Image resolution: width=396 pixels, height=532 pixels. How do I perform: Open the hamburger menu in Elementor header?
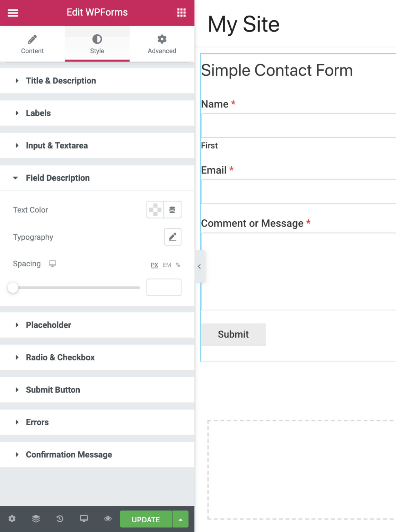(x=13, y=13)
